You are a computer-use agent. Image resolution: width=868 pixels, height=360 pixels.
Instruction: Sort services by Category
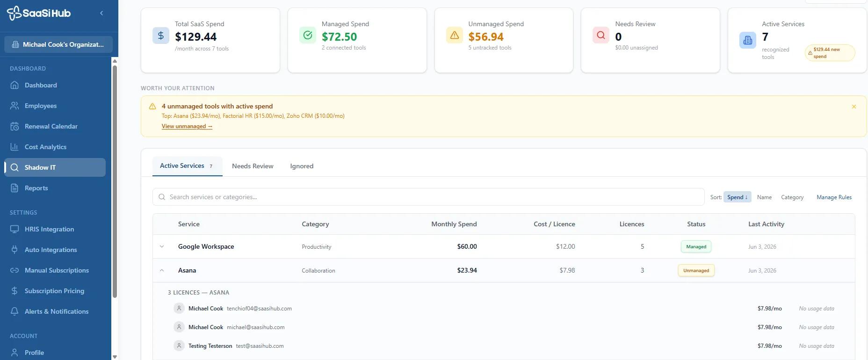792,197
